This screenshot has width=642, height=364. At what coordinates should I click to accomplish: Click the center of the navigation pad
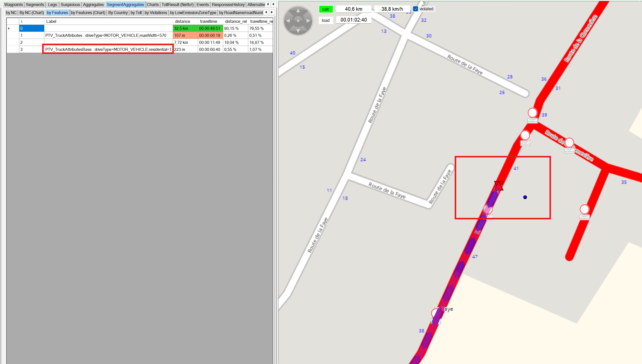point(298,21)
